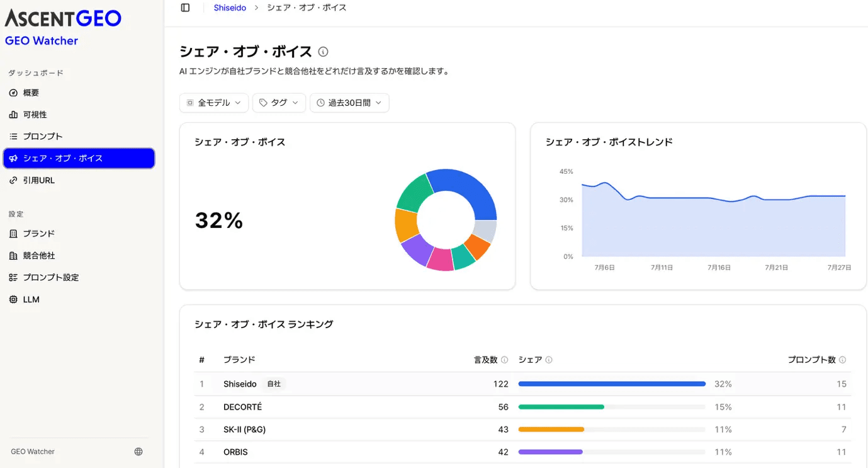Click info icon next to シェア header

549,360
